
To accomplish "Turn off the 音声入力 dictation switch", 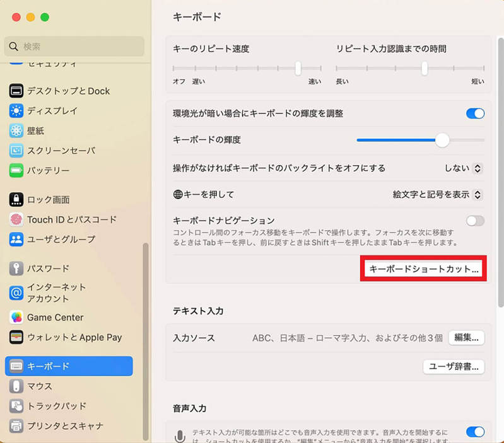I will tap(475, 432).
